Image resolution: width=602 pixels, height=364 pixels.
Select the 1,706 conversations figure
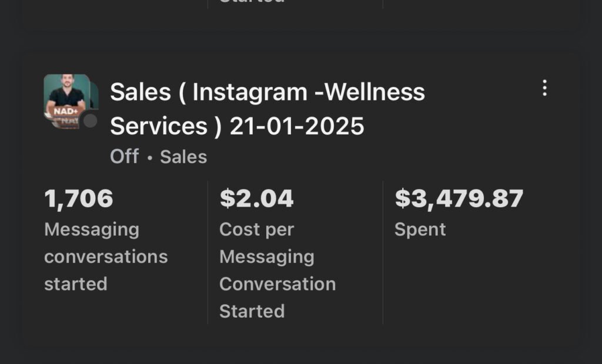[79, 198]
